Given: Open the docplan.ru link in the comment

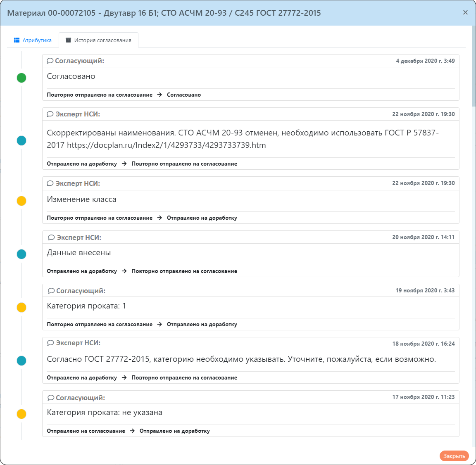Looking at the screenshot, I should (166, 145).
